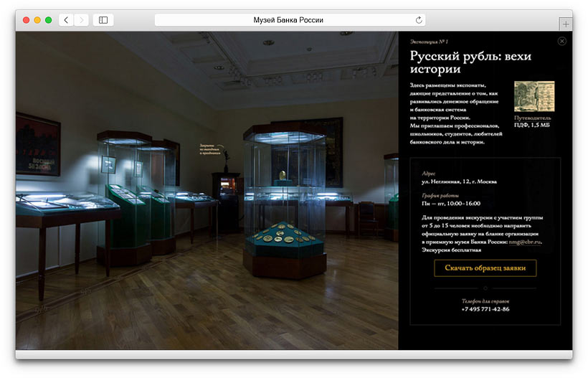Enter full screen with the green button

[48, 20]
